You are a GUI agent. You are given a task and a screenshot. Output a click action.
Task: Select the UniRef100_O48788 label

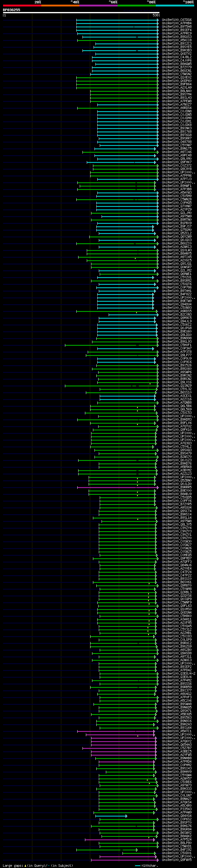pyautogui.click(x=177, y=142)
